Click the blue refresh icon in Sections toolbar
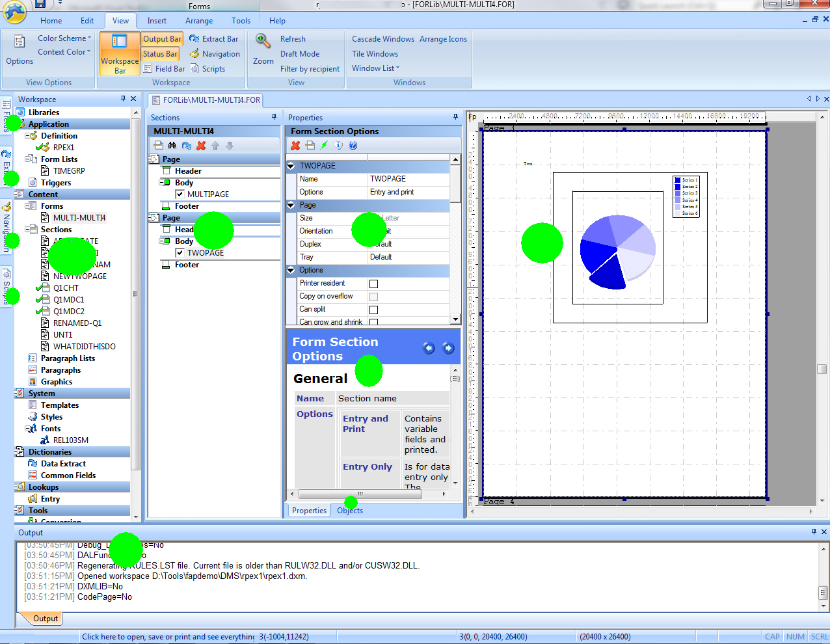The height and width of the screenshot is (644, 830). click(x=187, y=146)
